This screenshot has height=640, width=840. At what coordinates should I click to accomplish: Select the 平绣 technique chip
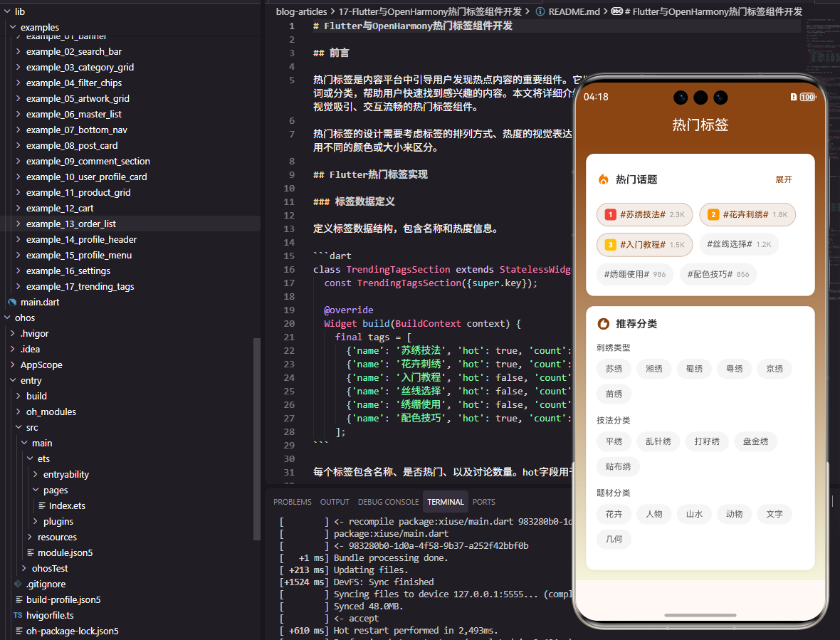click(x=614, y=441)
